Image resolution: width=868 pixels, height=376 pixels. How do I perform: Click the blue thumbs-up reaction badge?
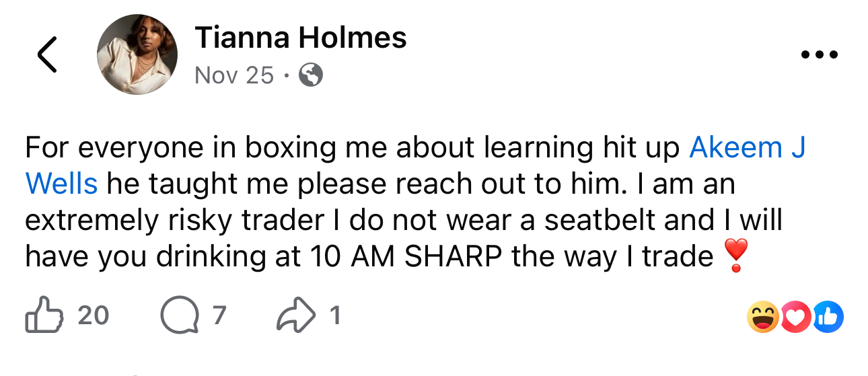[x=828, y=317]
